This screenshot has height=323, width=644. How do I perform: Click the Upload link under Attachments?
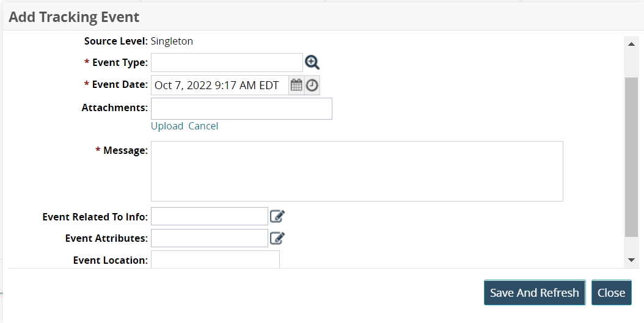coord(167,126)
